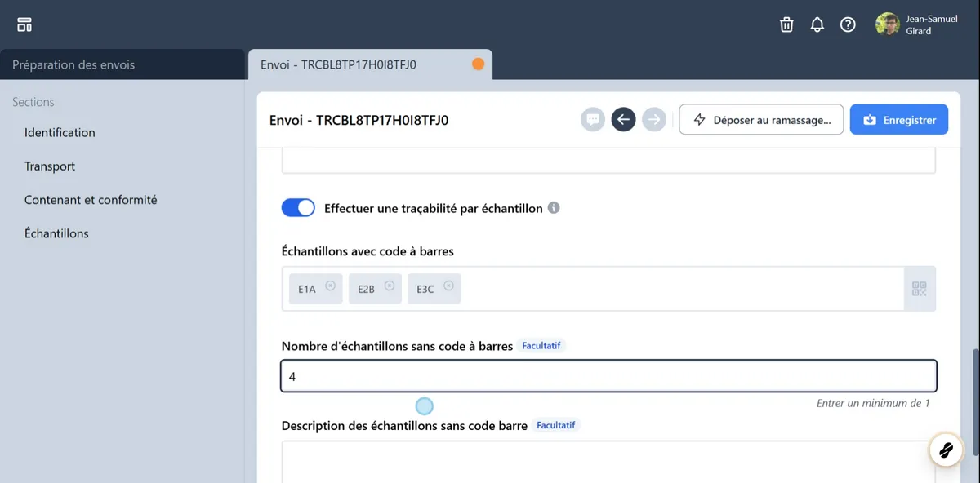Screen dimensions: 980x483
Task: Click the 'Déposer au ramassage' button
Action: [761, 119]
